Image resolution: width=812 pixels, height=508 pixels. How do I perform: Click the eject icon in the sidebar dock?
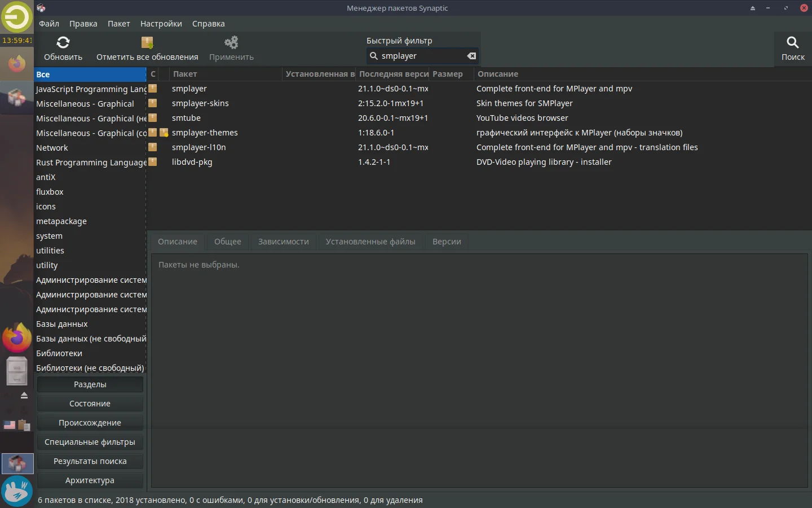click(x=24, y=396)
